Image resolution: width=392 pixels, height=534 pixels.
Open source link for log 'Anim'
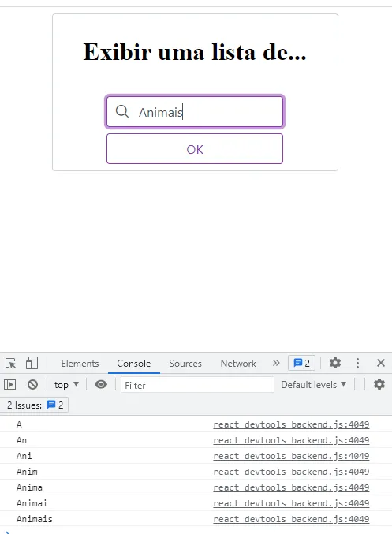coord(291,472)
